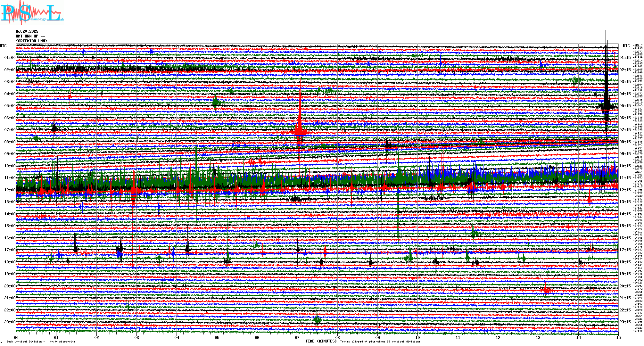This screenshot has height=346, width=644.
Task: Click the 02:00 hour label on left
Action: point(10,70)
